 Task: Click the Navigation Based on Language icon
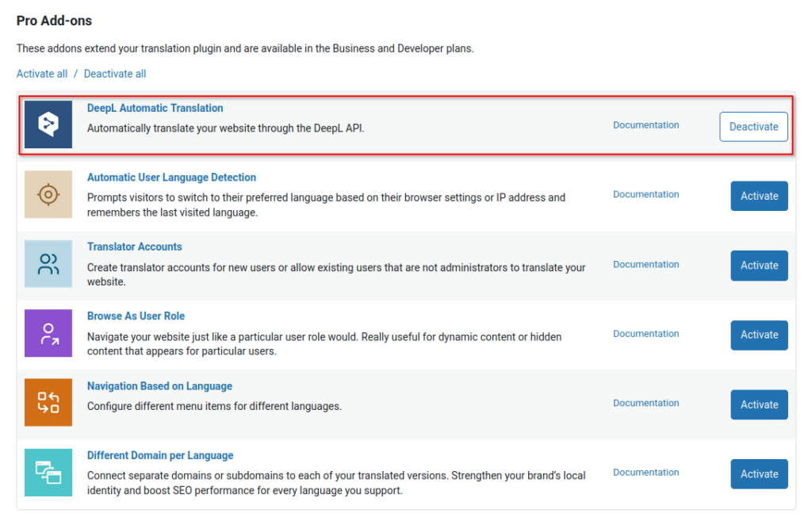pos(48,402)
